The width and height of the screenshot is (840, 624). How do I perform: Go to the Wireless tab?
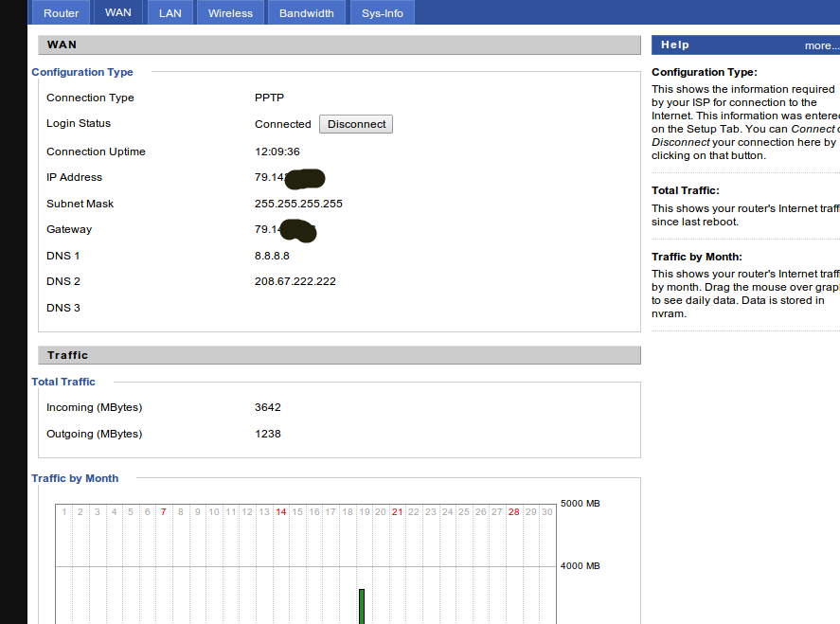tap(230, 13)
